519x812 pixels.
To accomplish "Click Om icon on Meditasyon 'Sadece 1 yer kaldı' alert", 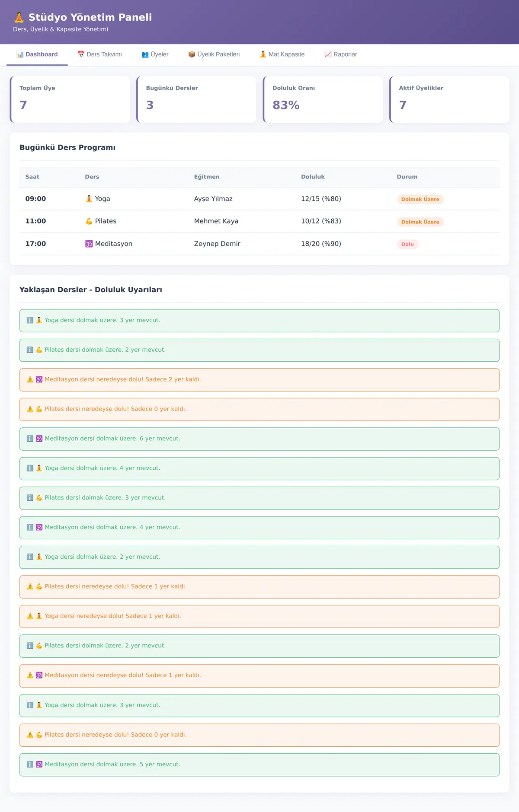I will 39,675.
